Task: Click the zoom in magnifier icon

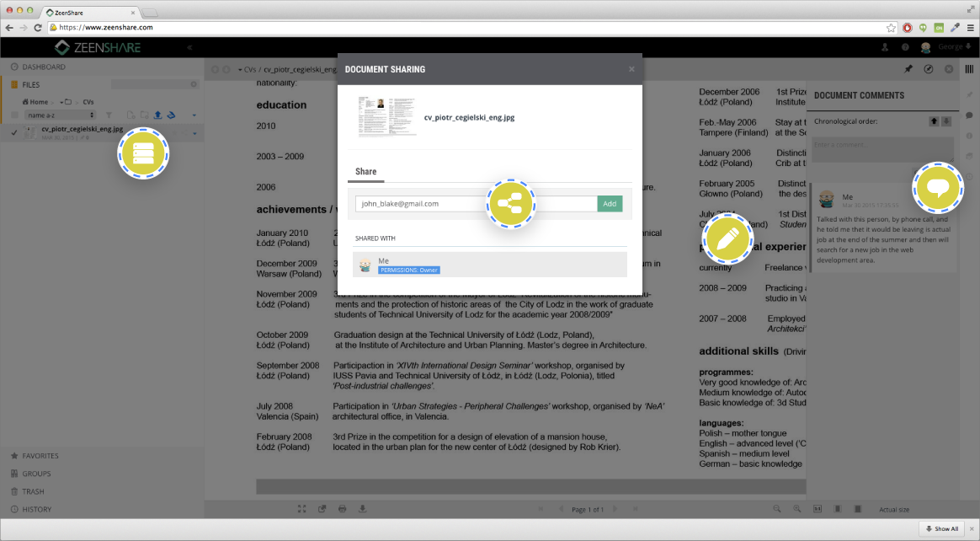Action: (x=796, y=509)
